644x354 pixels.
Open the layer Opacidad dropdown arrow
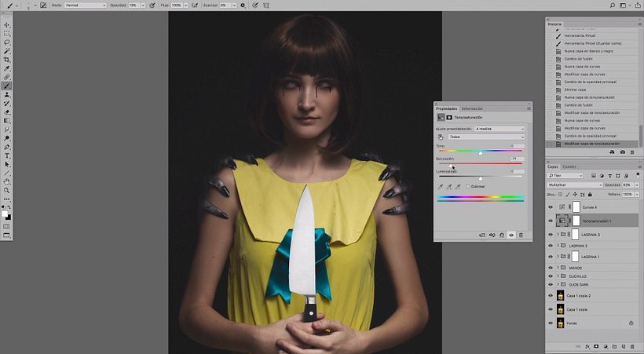click(637, 185)
